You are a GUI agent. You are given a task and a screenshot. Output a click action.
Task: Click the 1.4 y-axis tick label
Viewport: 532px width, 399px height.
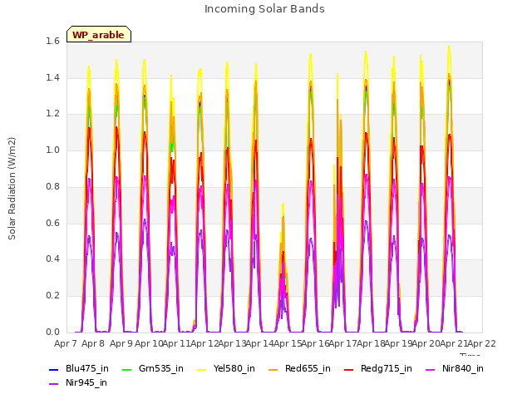pos(53,77)
